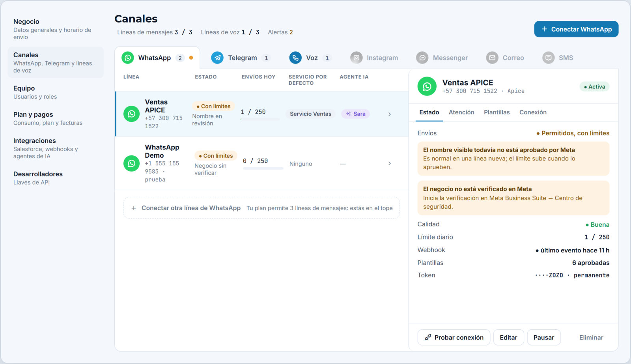Click the 'El negocio no está verificado en Meta' notice
This screenshot has height=364, width=631.
(513, 198)
